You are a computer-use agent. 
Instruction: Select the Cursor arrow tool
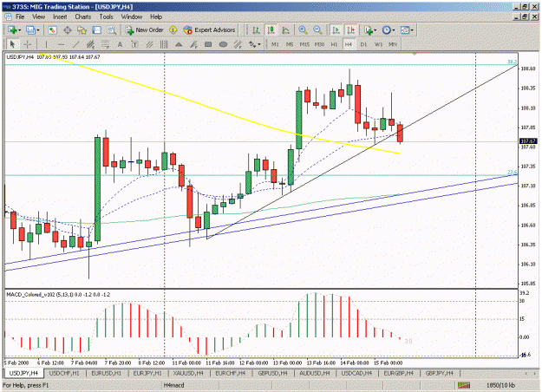point(12,44)
